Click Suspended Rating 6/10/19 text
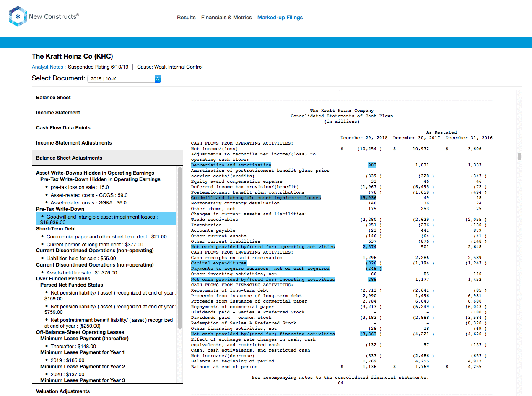Image resolution: width=532 pixels, height=396 pixels. pyautogui.click(x=98, y=67)
